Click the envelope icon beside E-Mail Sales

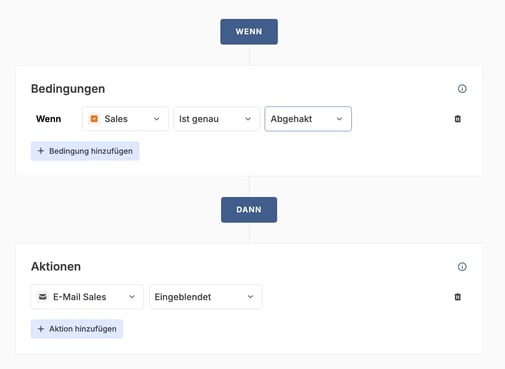(x=43, y=297)
